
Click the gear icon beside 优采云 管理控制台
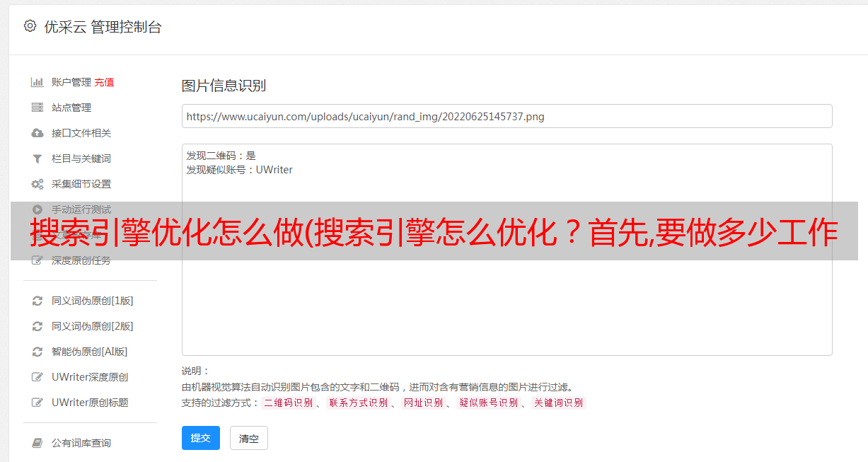(30, 26)
